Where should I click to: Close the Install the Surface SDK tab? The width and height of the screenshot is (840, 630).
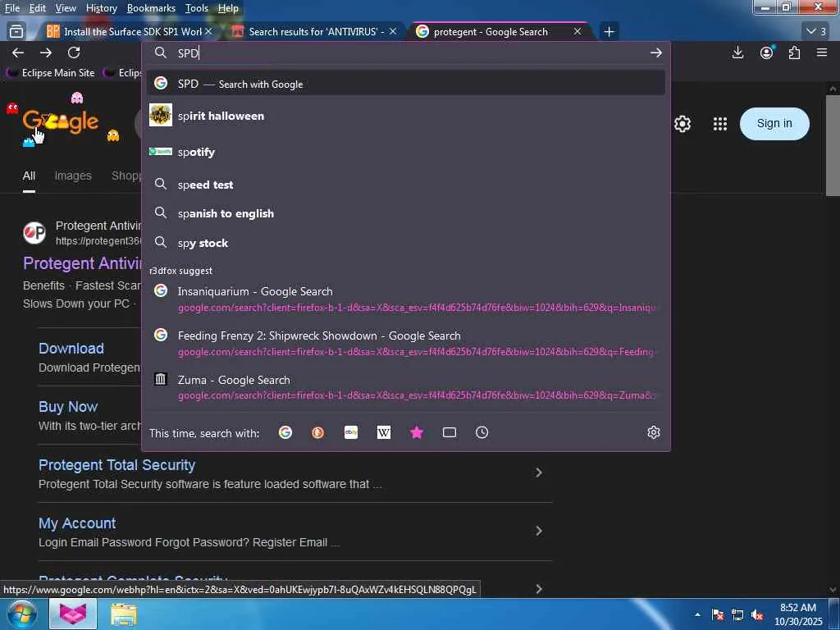pyautogui.click(x=208, y=32)
